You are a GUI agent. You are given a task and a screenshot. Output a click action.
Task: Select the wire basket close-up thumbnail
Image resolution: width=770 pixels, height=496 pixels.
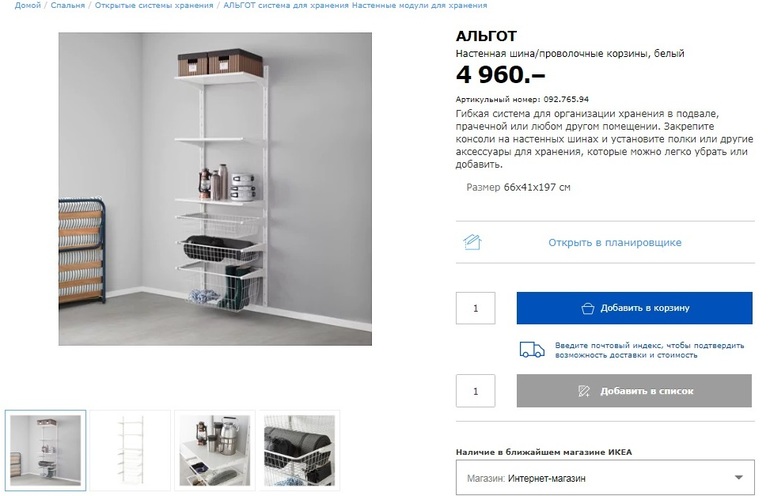point(299,450)
